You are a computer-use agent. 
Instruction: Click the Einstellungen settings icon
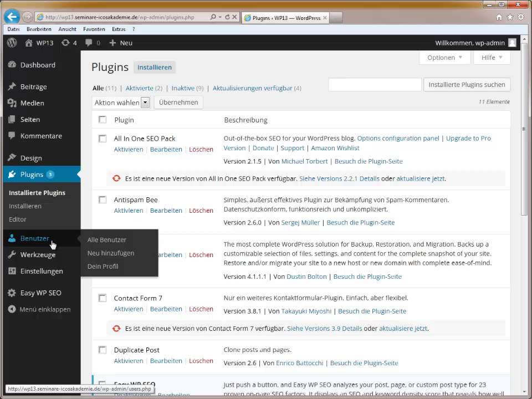(12, 271)
